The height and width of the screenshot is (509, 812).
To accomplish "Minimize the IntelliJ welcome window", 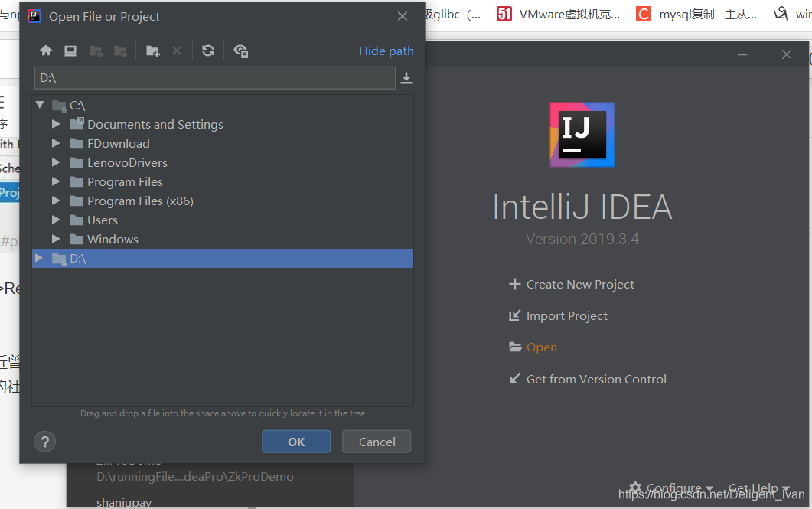I will pyautogui.click(x=742, y=54).
